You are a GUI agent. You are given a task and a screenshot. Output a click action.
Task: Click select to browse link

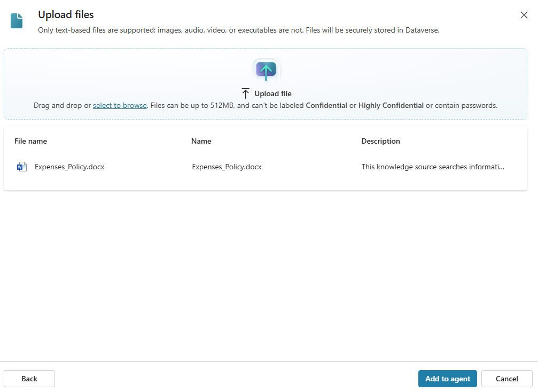click(120, 105)
